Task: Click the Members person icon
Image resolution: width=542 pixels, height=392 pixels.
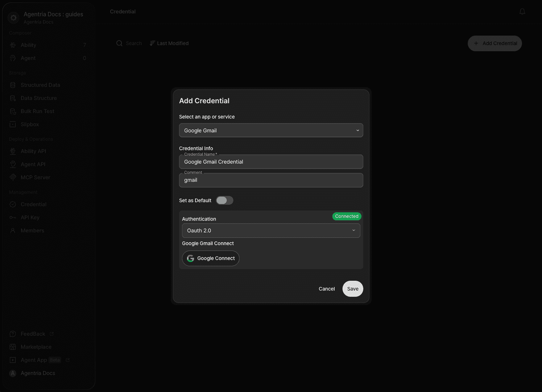Action: click(13, 230)
